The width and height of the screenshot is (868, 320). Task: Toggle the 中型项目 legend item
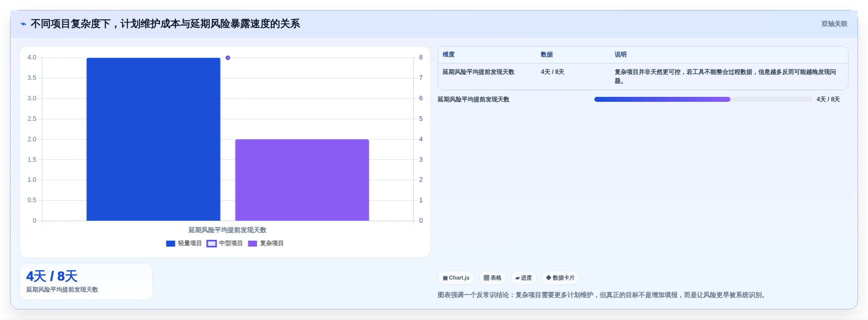[x=225, y=244]
